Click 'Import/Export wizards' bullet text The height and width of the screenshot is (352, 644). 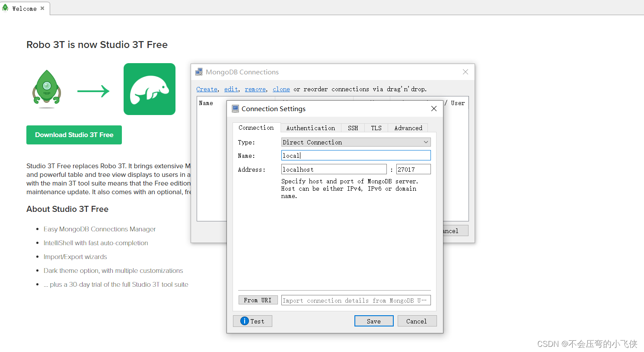(x=75, y=257)
